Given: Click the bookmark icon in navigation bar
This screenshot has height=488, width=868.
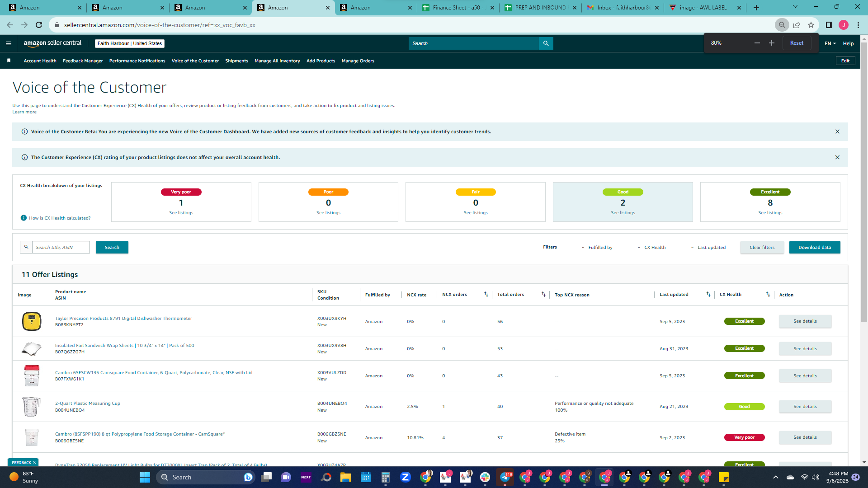Looking at the screenshot, I should [x=9, y=61].
